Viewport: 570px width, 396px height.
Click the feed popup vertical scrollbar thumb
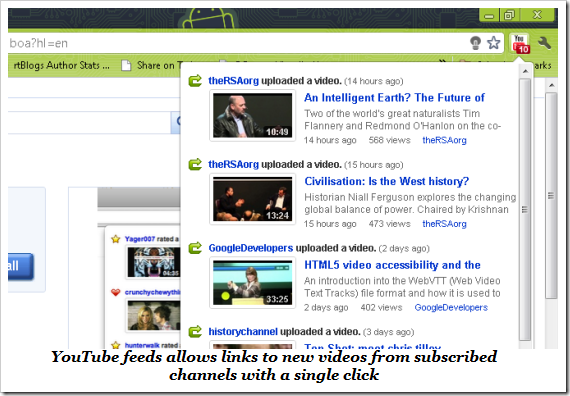525,209
